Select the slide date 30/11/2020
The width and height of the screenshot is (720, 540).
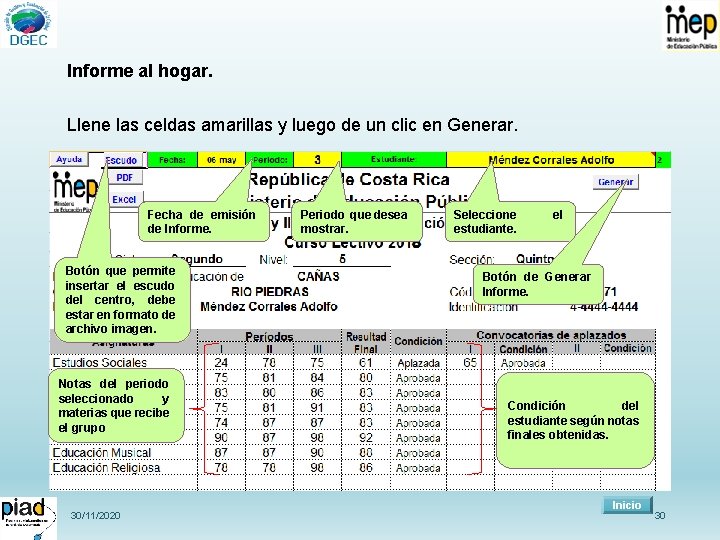[96, 515]
